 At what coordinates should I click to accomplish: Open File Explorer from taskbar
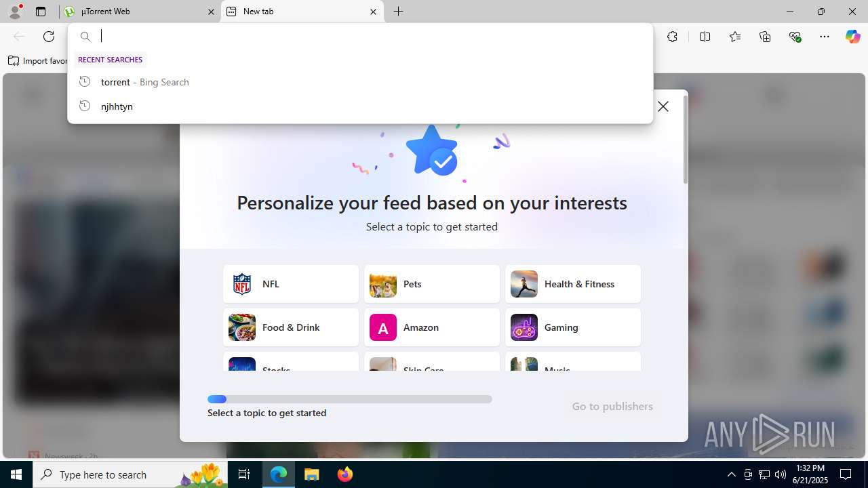(312, 474)
